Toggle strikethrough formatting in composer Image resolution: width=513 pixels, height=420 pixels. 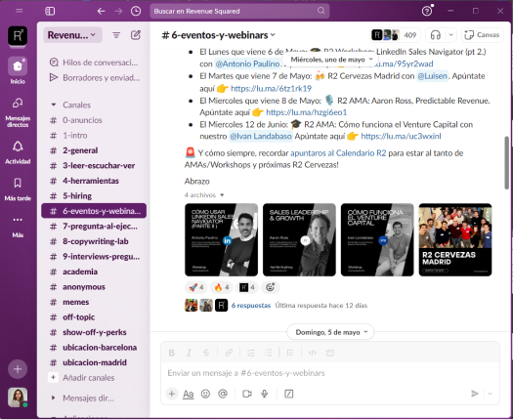click(x=206, y=353)
